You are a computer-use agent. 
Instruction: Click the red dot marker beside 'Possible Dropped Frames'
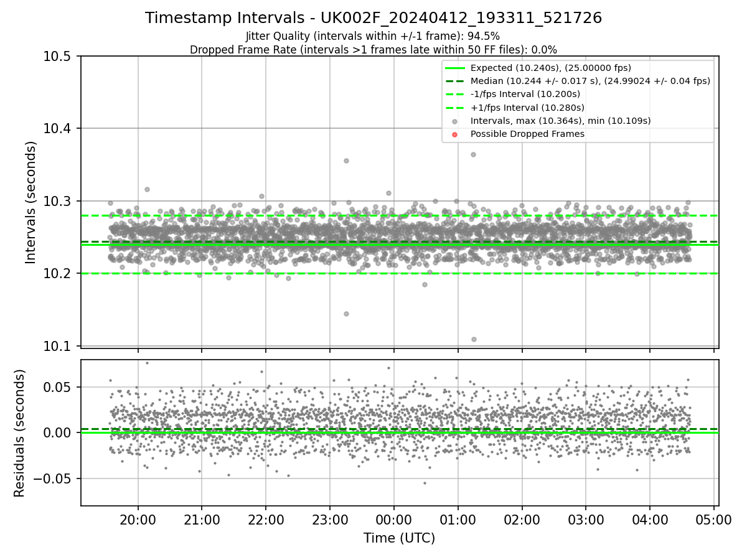(454, 134)
